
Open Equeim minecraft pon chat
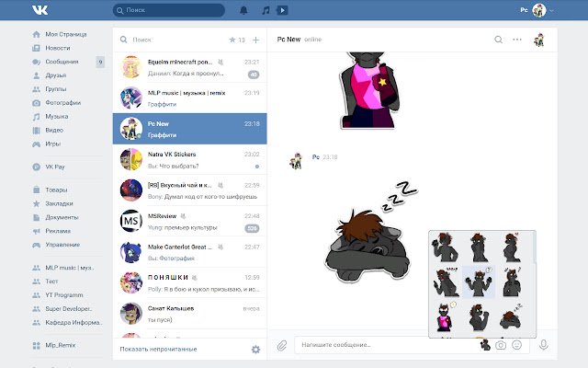190,67
